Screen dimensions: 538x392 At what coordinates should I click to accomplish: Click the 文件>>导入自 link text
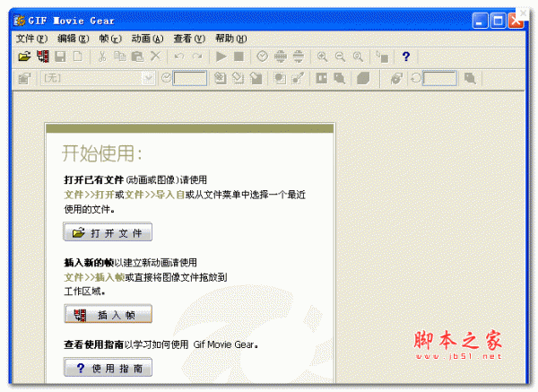coord(155,195)
